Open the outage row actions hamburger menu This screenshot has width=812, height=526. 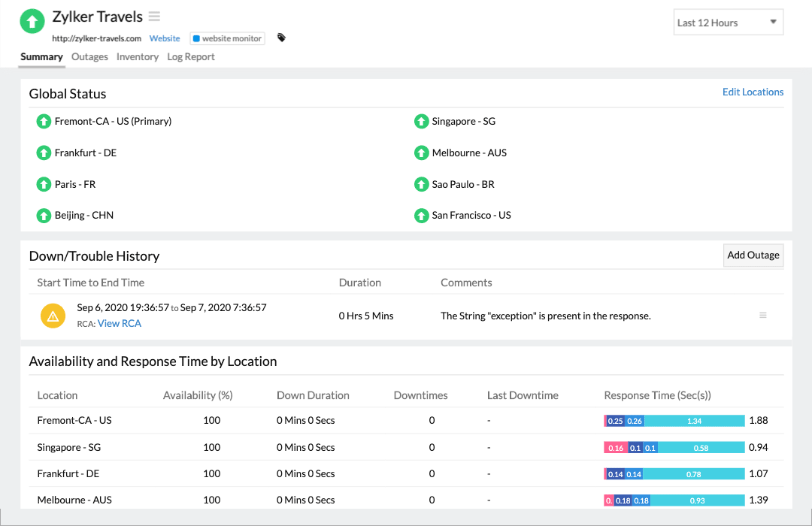click(763, 316)
